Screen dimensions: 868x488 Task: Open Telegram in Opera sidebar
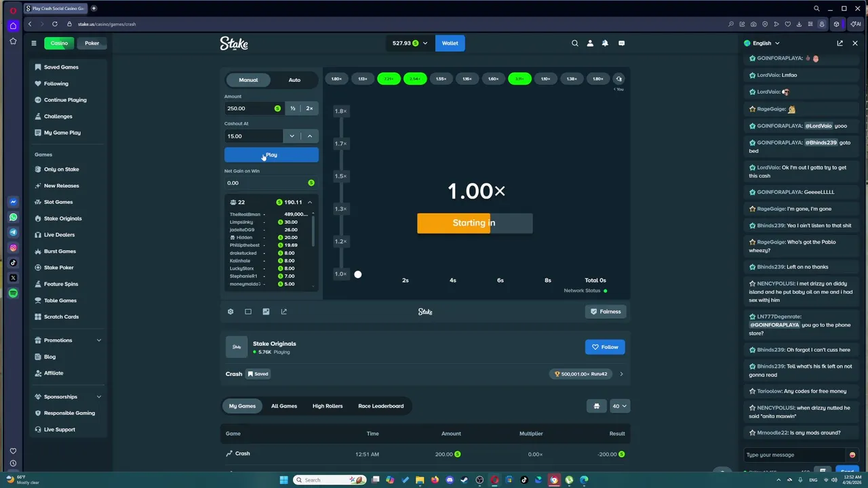point(13,232)
